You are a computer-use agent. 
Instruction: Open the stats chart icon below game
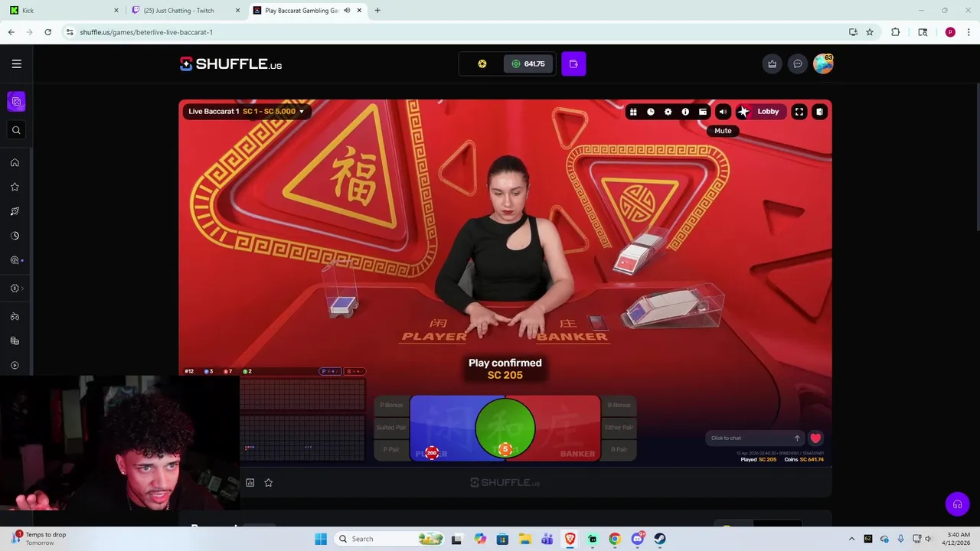(x=250, y=483)
